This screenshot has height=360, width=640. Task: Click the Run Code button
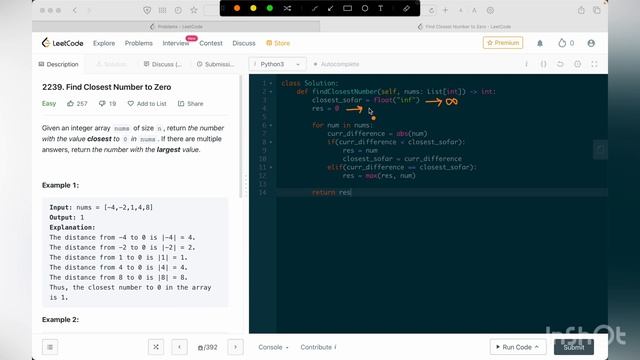pos(518,347)
